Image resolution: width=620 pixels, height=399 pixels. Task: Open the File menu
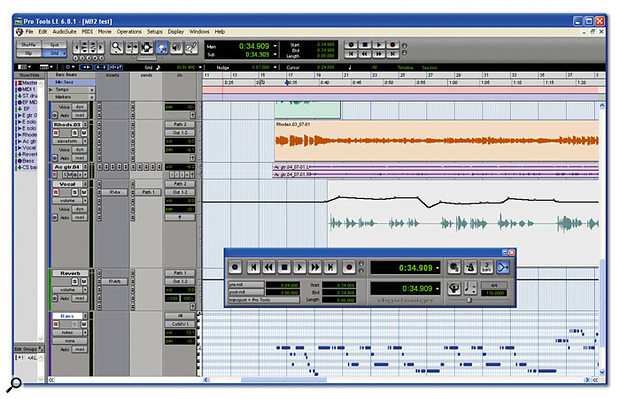(29, 32)
